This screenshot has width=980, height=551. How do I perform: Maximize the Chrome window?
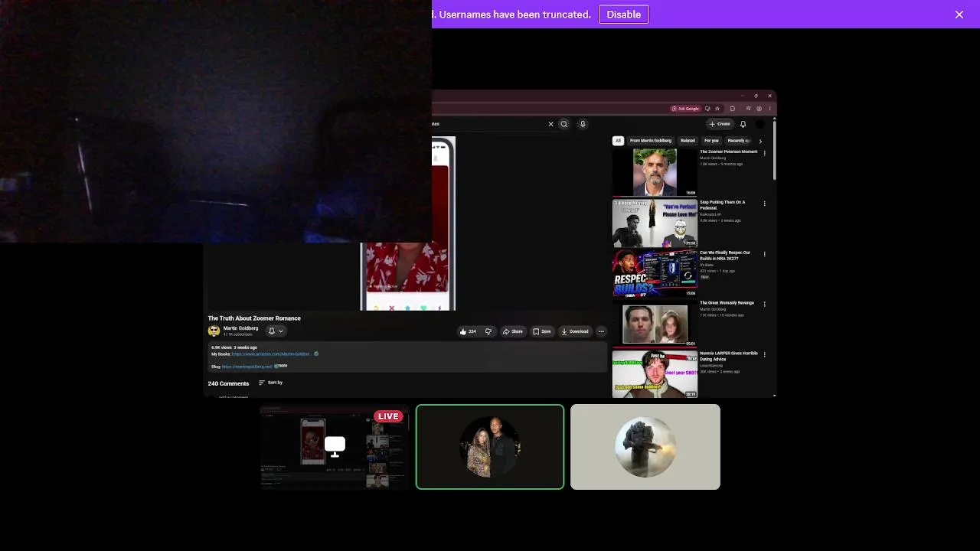click(756, 96)
